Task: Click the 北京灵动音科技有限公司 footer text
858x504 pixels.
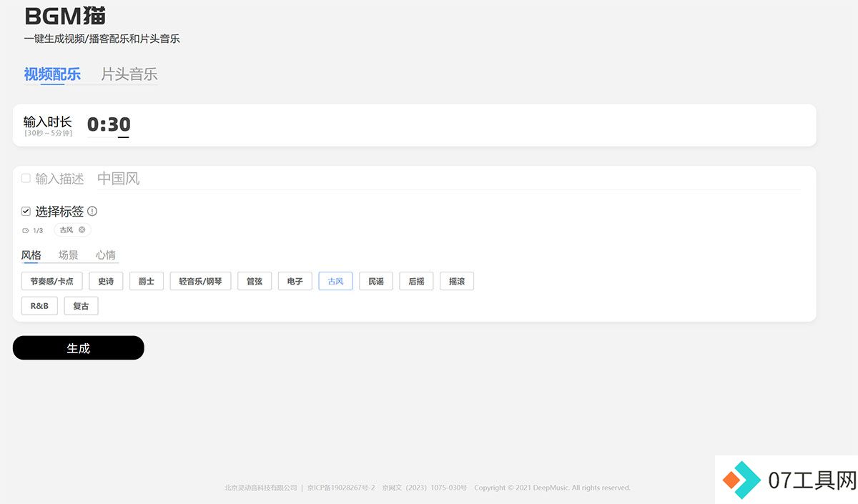Action: pyautogui.click(x=260, y=488)
